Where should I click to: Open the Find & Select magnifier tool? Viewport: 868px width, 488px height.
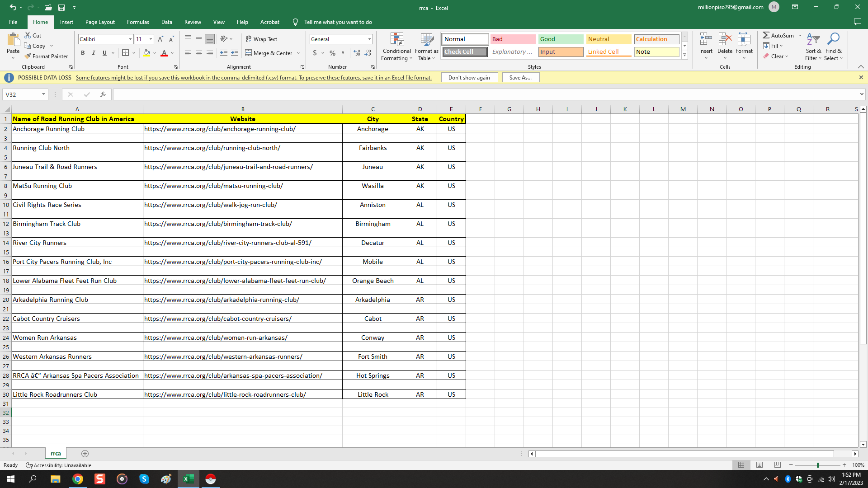pyautogui.click(x=833, y=39)
